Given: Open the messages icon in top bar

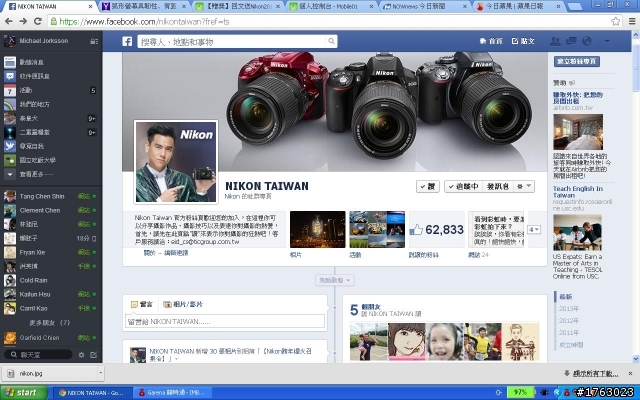Looking at the screenshot, I should tap(571, 41).
